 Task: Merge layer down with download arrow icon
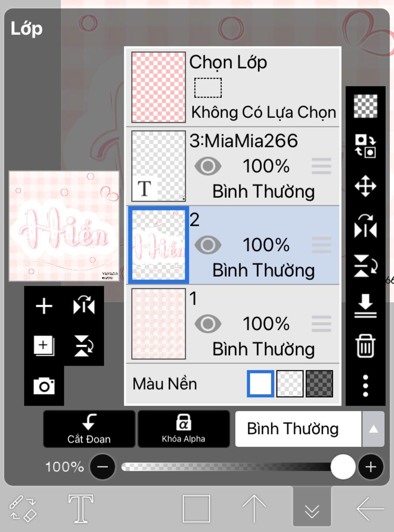click(365, 306)
